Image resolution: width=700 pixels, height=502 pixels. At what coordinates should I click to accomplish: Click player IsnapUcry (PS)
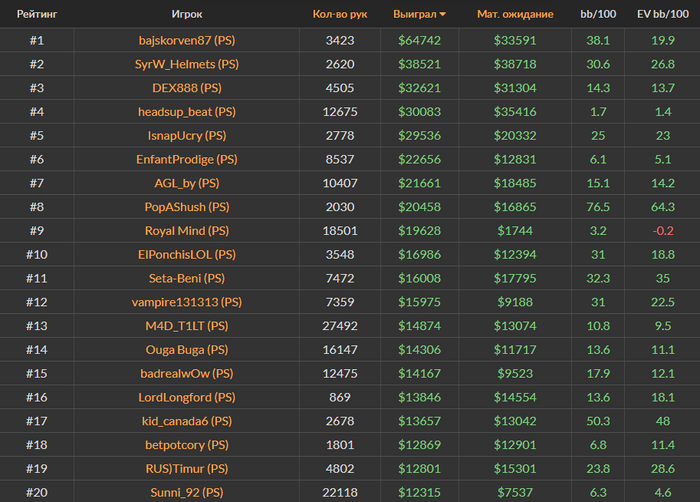pyautogui.click(x=187, y=135)
